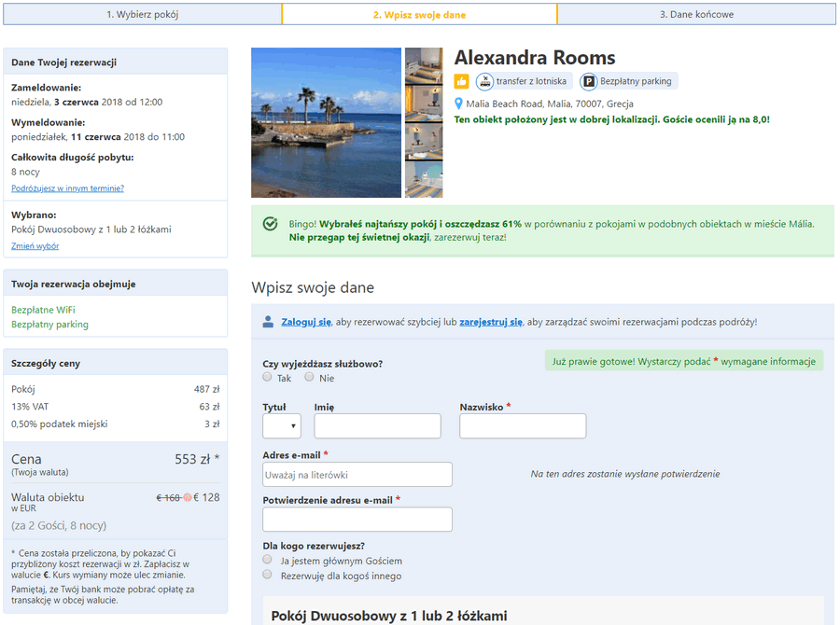Select Nie for business travel
This screenshot has width=840, height=625.
(309, 377)
